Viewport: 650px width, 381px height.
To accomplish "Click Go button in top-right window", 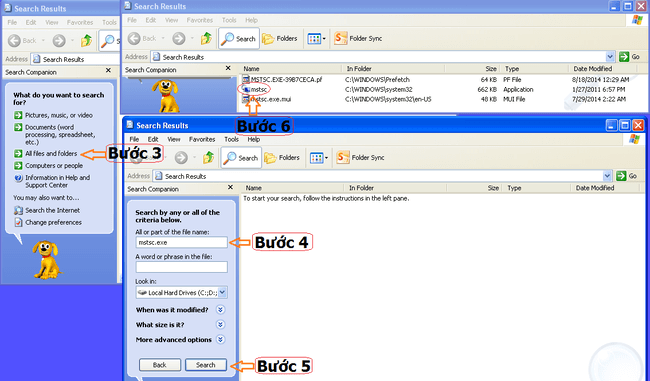I will pos(629,57).
